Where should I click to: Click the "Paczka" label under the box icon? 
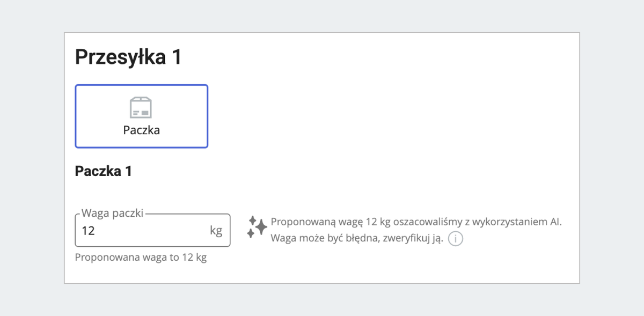click(141, 130)
